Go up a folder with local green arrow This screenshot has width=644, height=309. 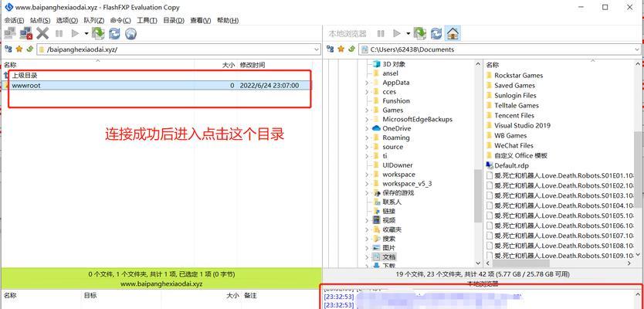tap(351, 49)
